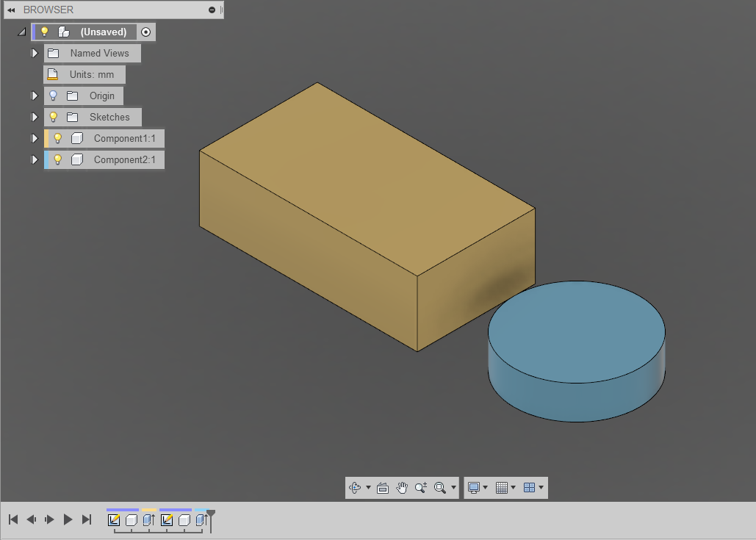Select the first sketch feature in timeline
Screen dimensions: 756x540
pyautogui.click(x=114, y=519)
